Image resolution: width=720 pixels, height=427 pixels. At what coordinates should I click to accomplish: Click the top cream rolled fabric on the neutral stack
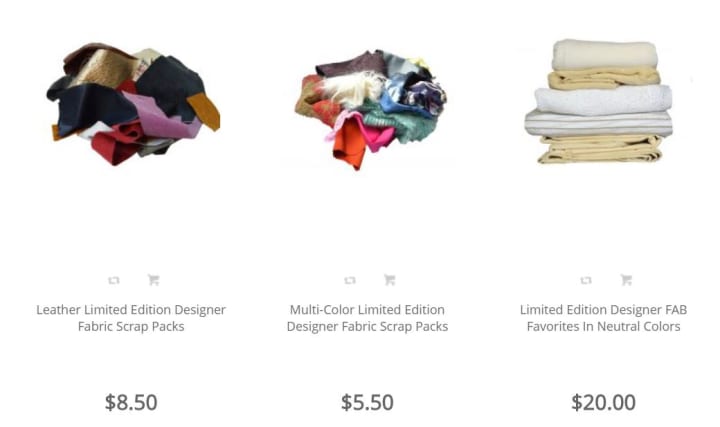(605, 55)
